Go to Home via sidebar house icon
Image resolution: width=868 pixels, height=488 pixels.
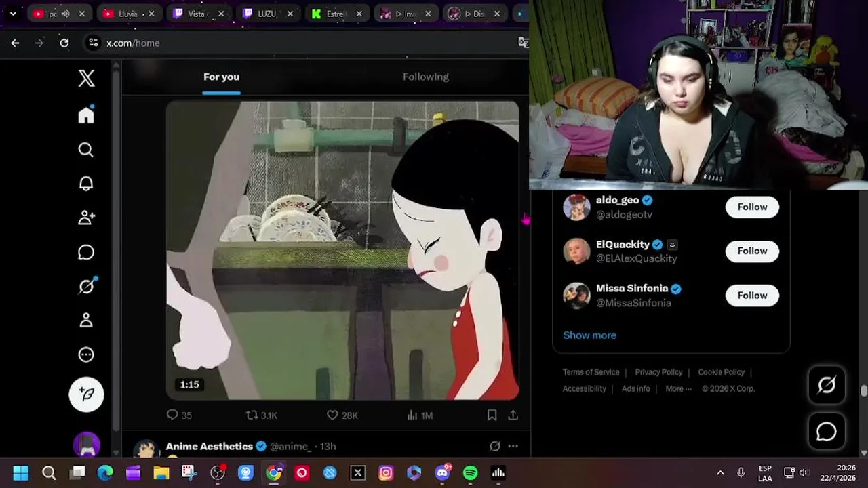coord(86,115)
